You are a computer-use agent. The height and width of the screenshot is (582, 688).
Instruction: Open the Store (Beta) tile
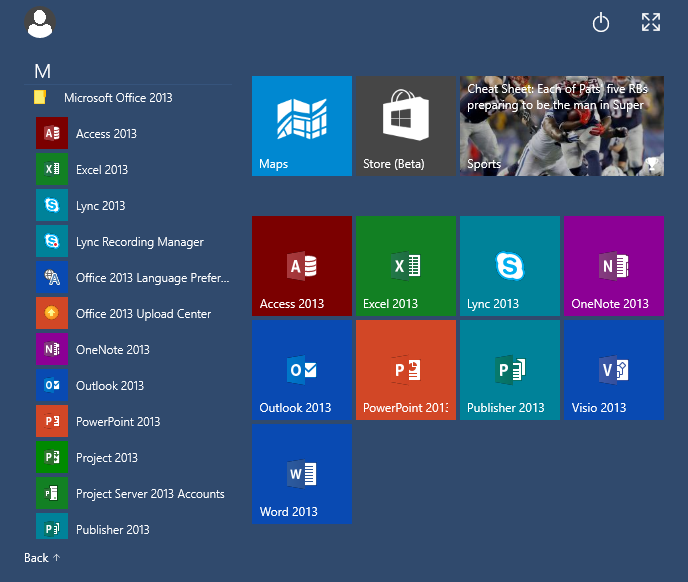406,126
